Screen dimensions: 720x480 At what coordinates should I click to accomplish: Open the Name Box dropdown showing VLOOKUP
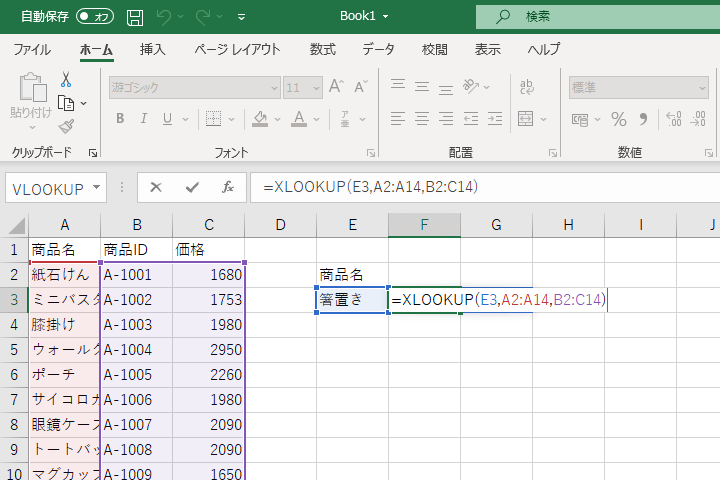click(96, 187)
